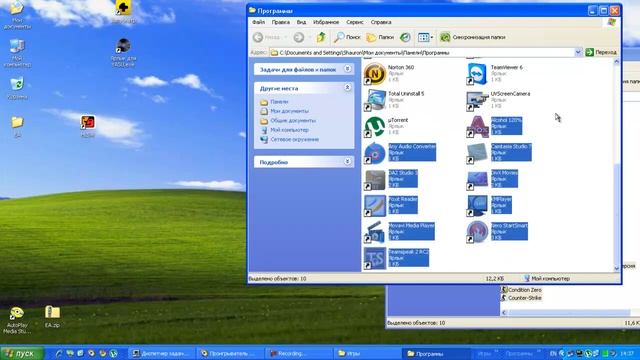
Task: Open the Правка menu
Action: point(281,22)
